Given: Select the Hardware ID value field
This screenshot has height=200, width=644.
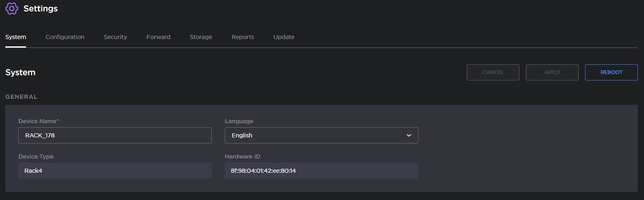Looking at the screenshot, I should coord(321,171).
